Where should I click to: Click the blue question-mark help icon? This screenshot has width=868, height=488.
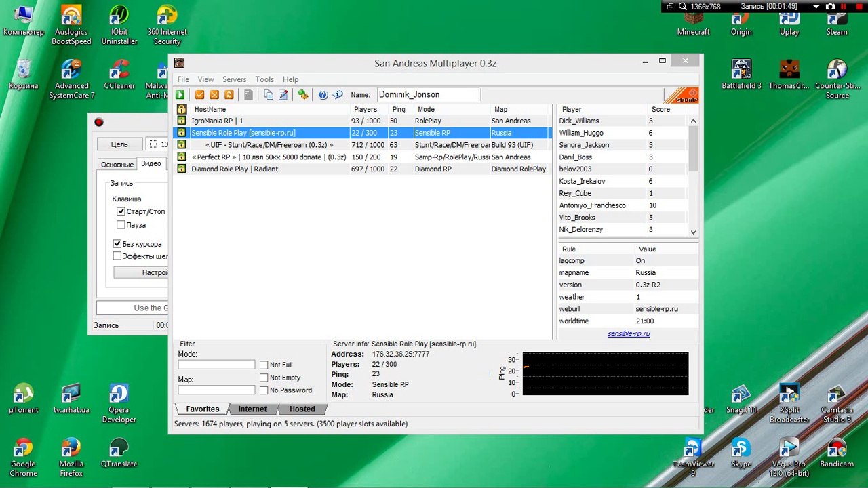tap(323, 95)
